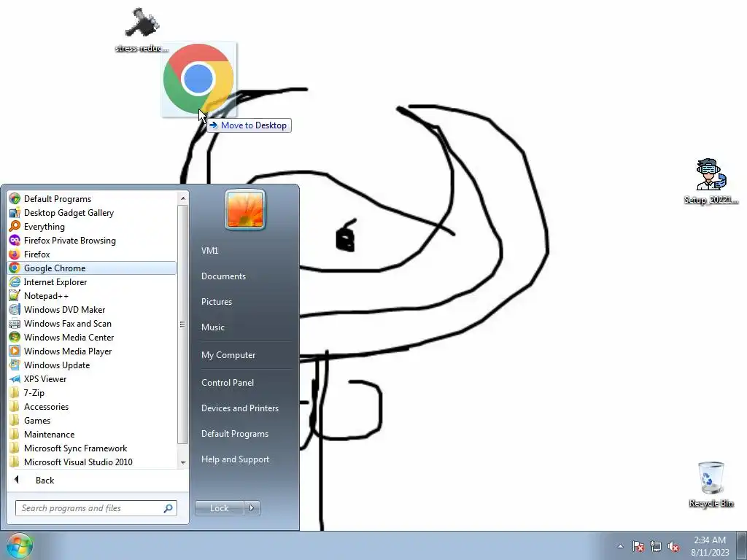
Task: Click the Windows Update text label
Action: click(x=57, y=365)
